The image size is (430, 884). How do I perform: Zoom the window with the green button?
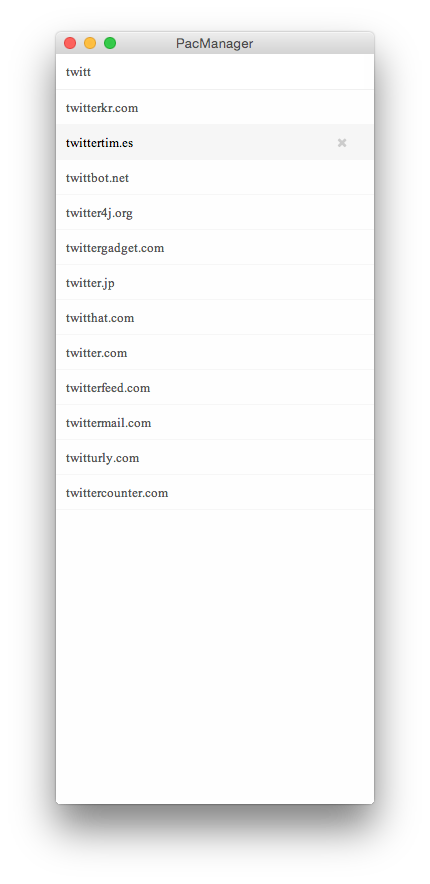point(110,43)
